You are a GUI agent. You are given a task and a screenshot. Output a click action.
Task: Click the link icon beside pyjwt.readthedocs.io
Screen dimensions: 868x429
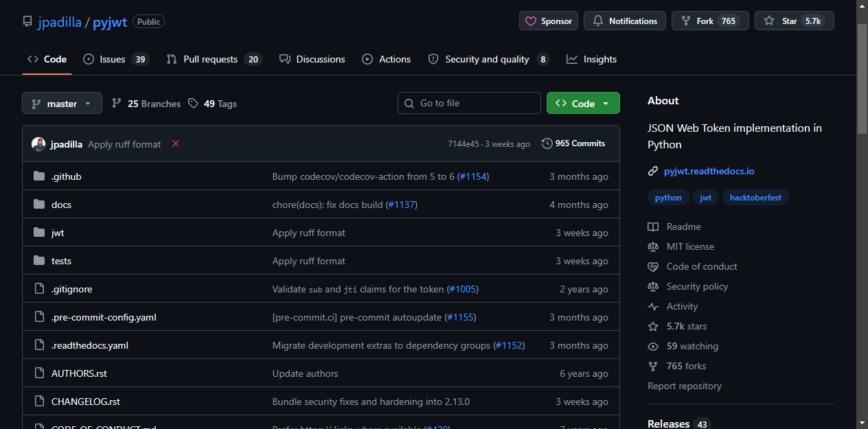coord(653,171)
